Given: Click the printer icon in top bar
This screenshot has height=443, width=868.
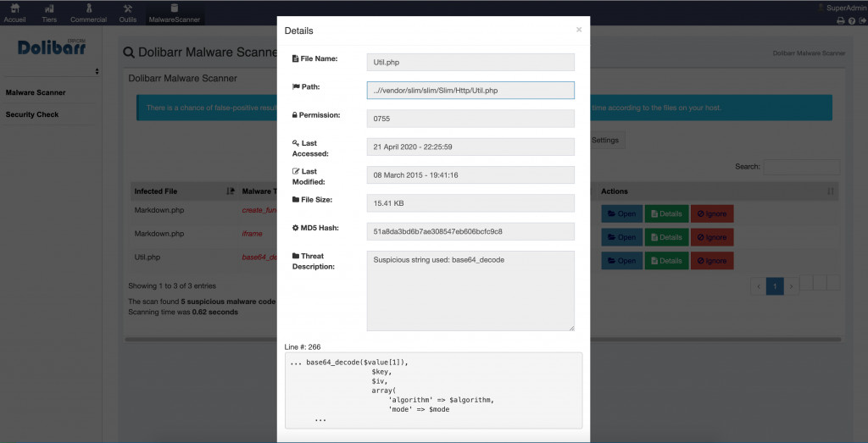Looking at the screenshot, I should (x=840, y=21).
